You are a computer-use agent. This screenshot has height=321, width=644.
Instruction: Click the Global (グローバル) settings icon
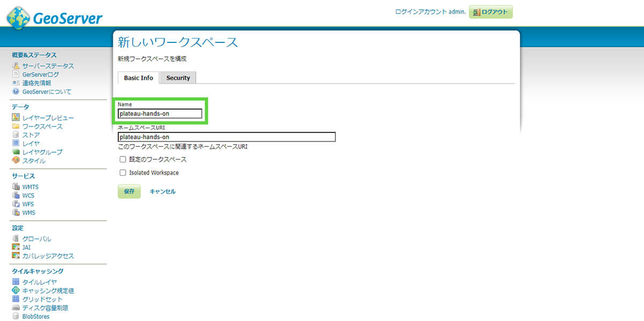pos(16,239)
